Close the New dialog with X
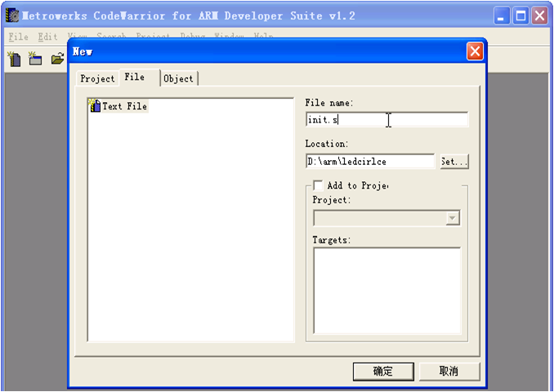The width and height of the screenshot is (554, 392). 474,51
